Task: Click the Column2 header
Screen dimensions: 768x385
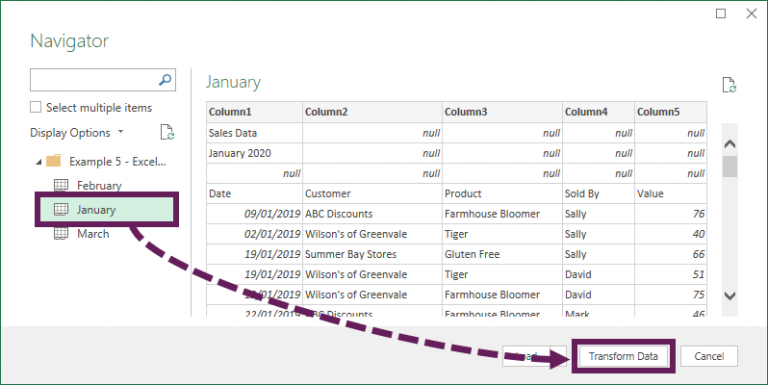Action: 372,112
